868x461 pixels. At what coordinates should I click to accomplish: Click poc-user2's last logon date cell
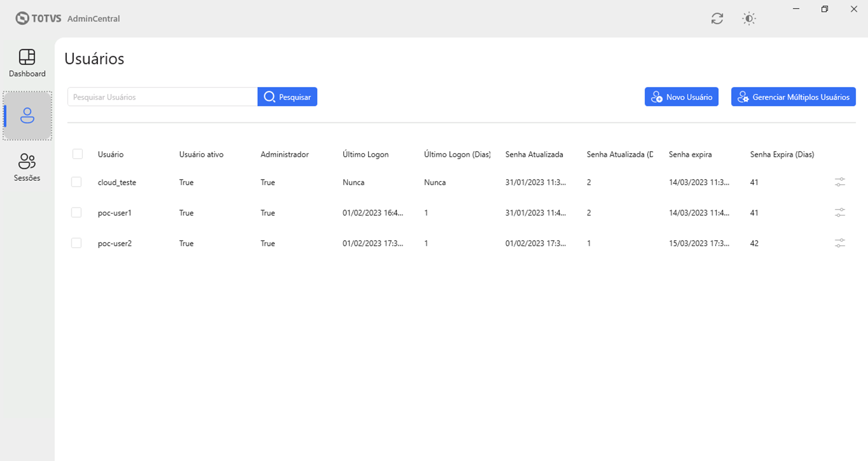pos(373,243)
